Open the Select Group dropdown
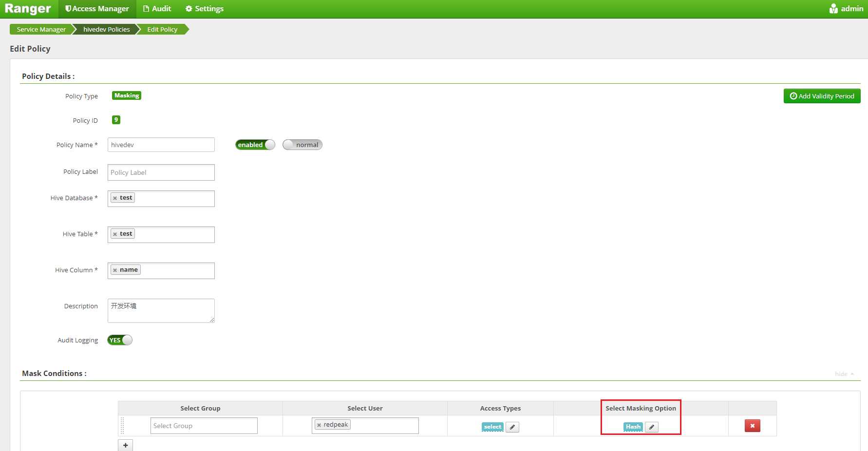The width and height of the screenshot is (868, 451). [x=204, y=426]
